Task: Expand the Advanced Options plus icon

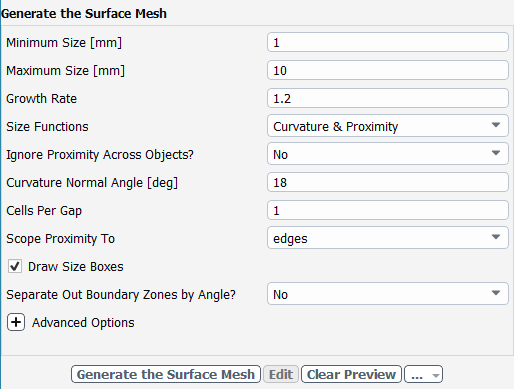Action: 16,322
